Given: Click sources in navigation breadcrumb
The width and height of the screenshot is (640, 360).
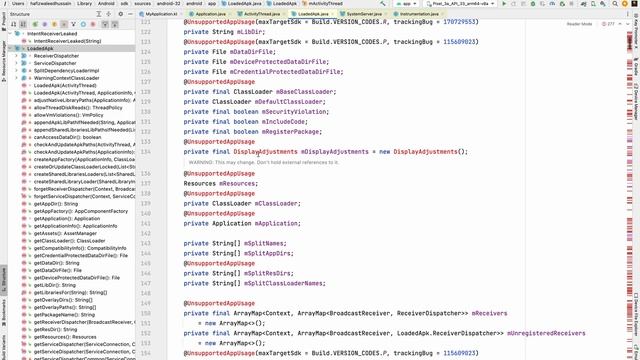Looking at the screenshot, I should (142, 4).
